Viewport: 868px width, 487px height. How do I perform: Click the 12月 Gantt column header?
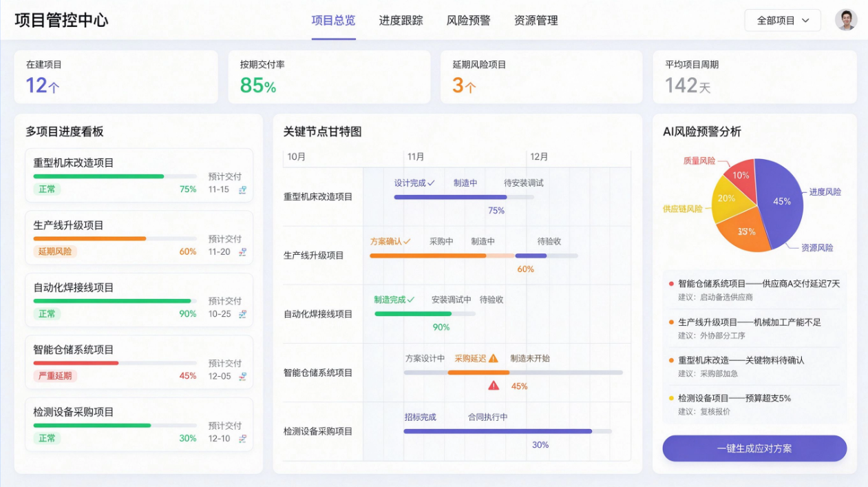(x=540, y=156)
